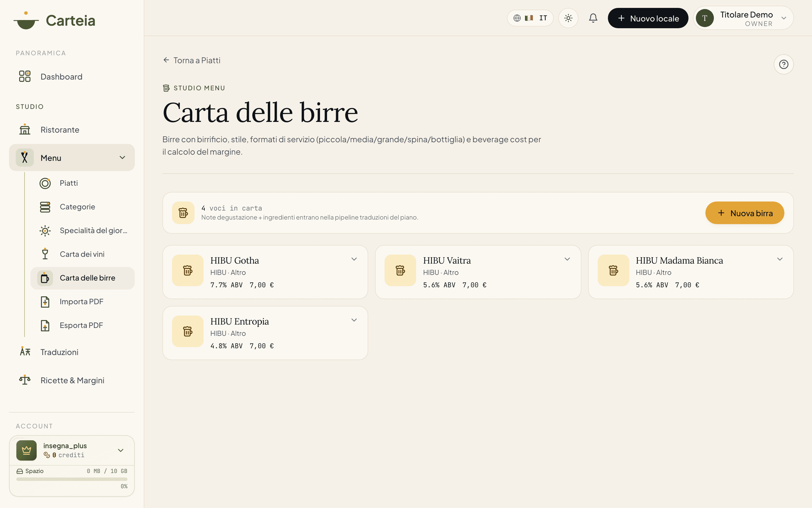Viewport: 812px width, 508px height.
Task: Click the Carta dei vini wine glass icon
Action: click(45, 254)
